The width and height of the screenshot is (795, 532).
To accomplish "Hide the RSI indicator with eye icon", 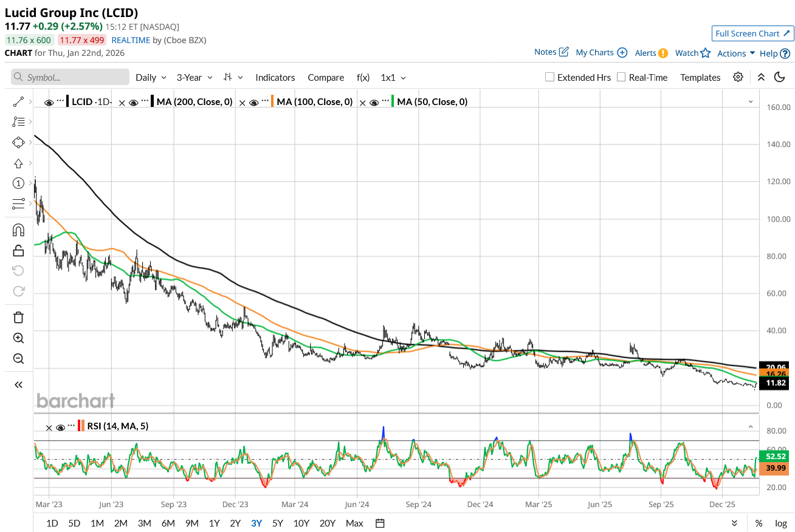I will point(60,427).
